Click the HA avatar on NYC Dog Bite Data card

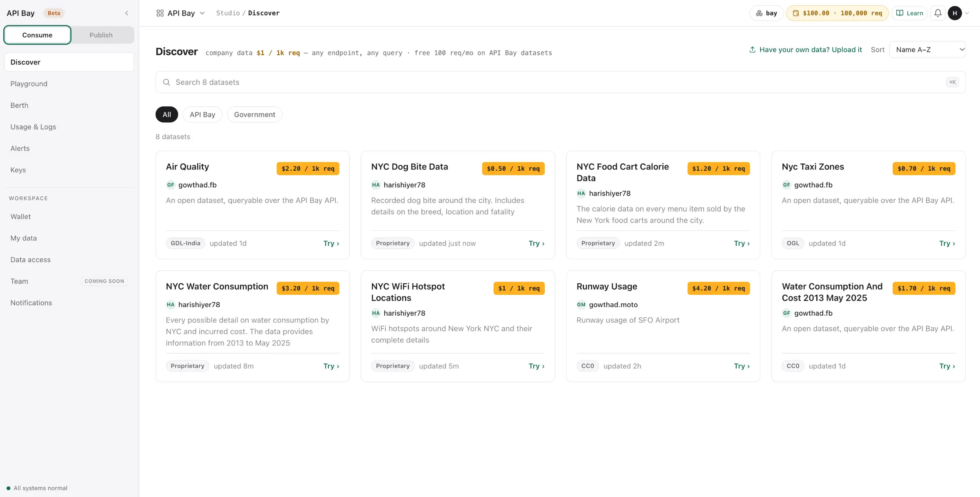(376, 185)
